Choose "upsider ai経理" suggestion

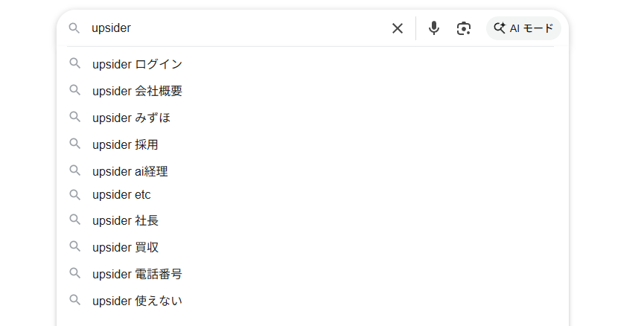tap(130, 171)
